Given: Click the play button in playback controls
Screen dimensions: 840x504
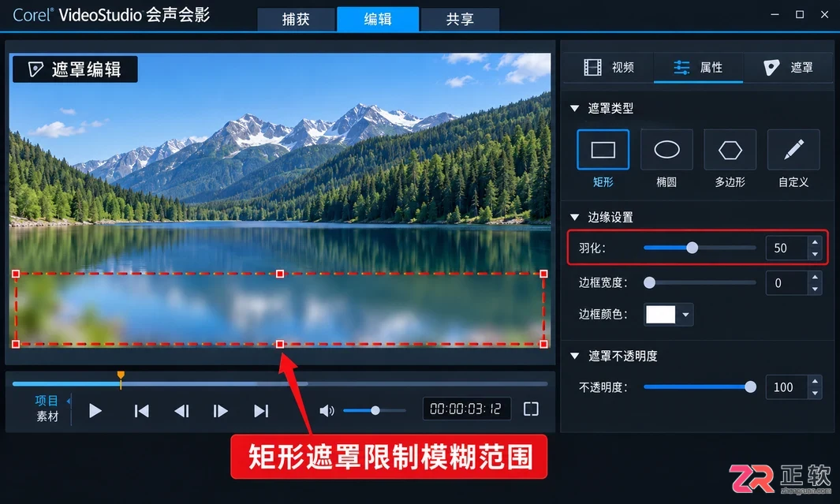Looking at the screenshot, I should click(x=95, y=411).
